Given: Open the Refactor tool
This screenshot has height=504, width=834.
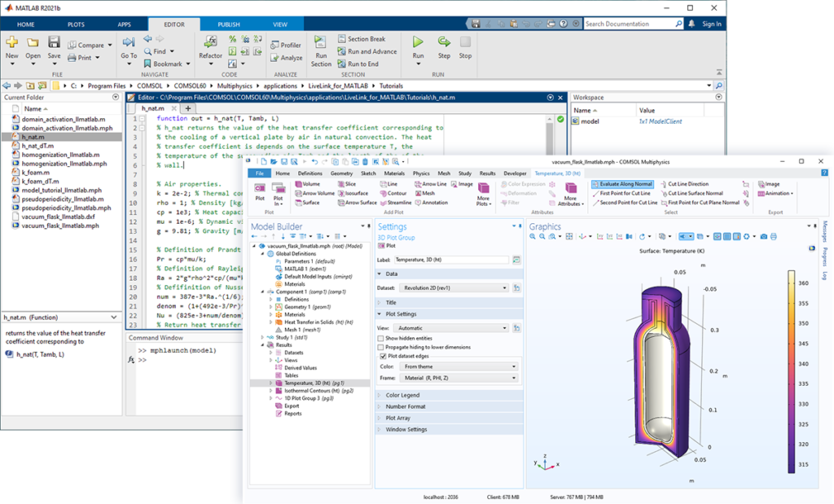Looking at the screenshot, I should point(210,46).
